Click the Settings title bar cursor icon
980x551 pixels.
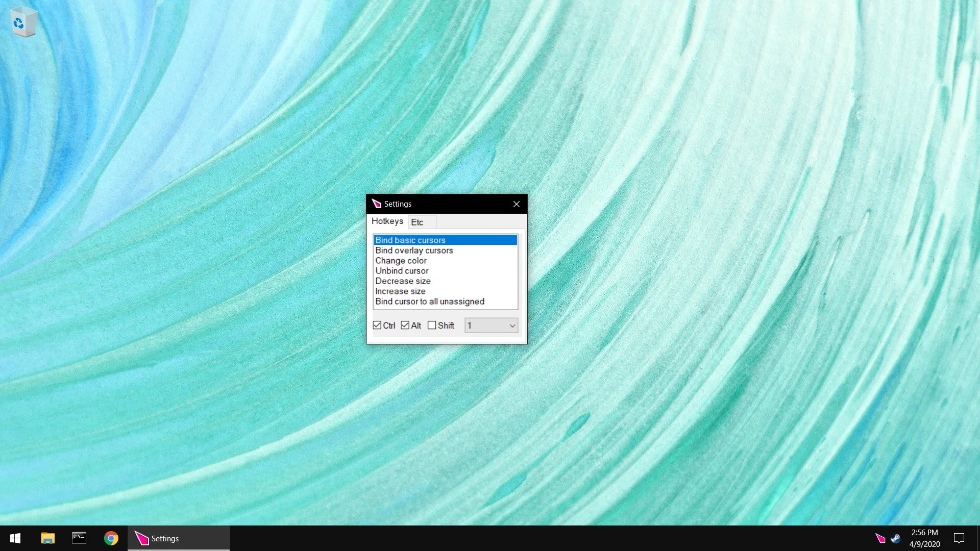(377, 204)
